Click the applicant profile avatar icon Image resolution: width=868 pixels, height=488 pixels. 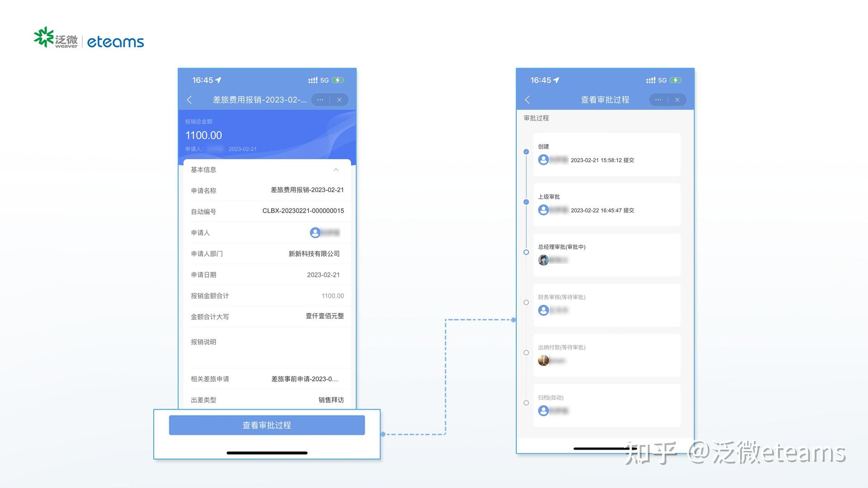[314, 232]
